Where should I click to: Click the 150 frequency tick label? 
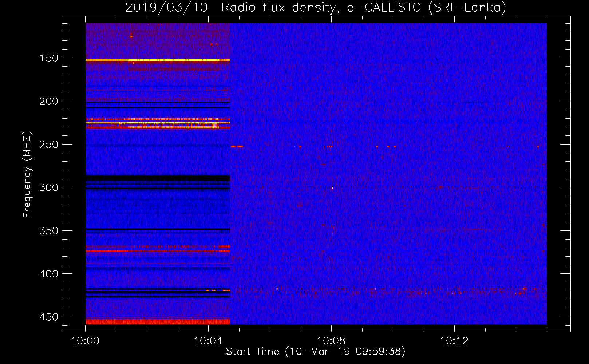[49, 58]
